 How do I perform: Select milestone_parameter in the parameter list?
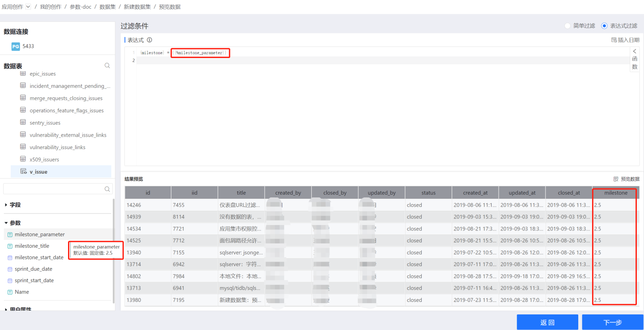pos(39,234)
